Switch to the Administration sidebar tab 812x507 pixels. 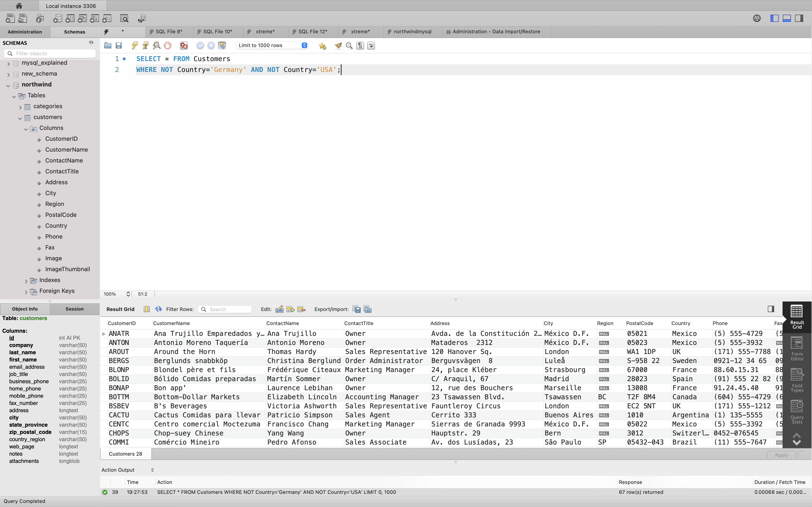pos(25,32)
